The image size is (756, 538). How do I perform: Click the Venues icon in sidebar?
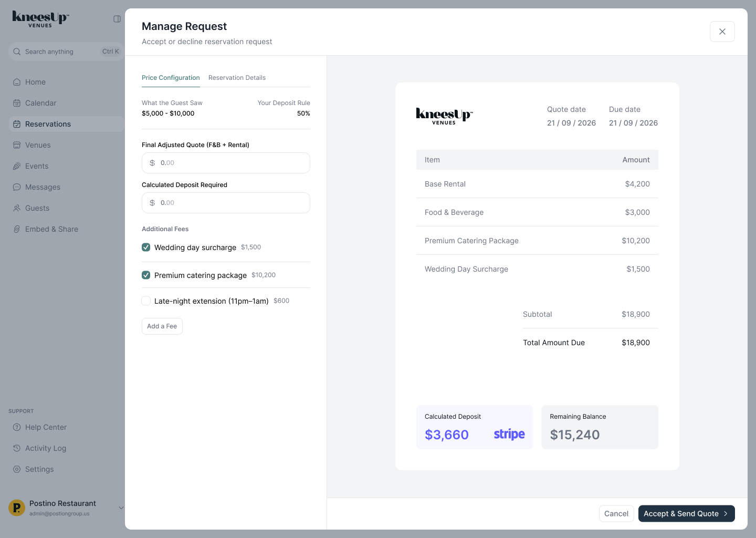tap(17, 145)
